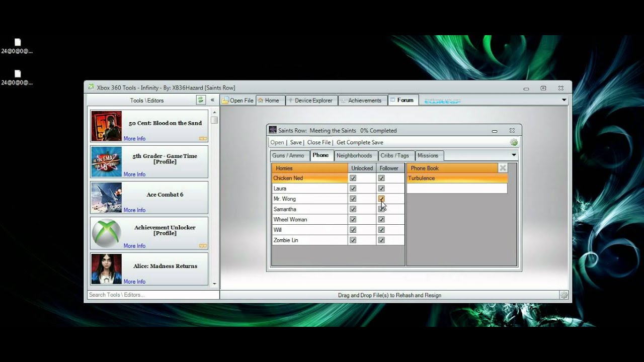Screen dimensions: 644x362
Task: Switch to the Guns / Ammo tab
Action: (288, 156)
